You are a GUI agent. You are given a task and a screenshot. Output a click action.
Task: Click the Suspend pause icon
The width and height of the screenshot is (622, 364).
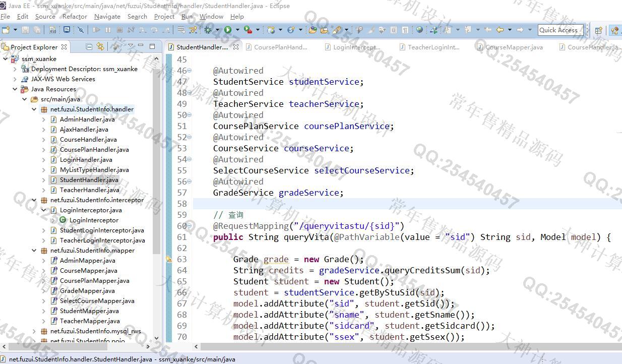(108, 30)
